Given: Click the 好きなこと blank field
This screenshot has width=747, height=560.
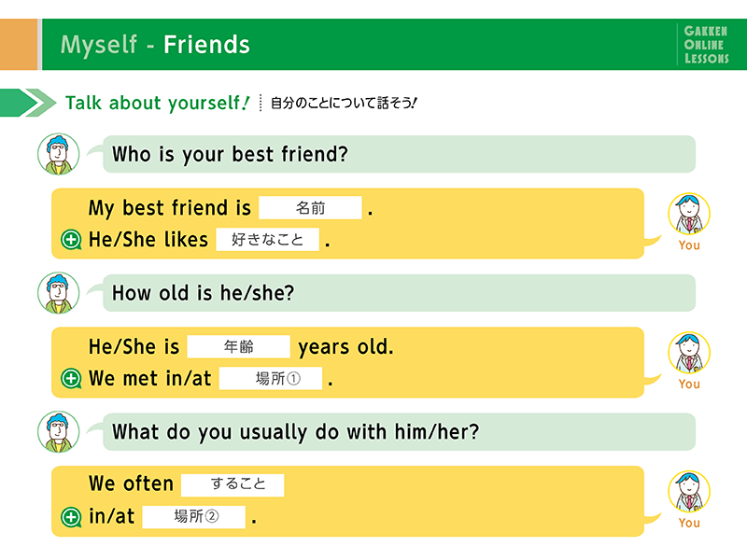Looking at the screenshot, I should tap(268, 240).
